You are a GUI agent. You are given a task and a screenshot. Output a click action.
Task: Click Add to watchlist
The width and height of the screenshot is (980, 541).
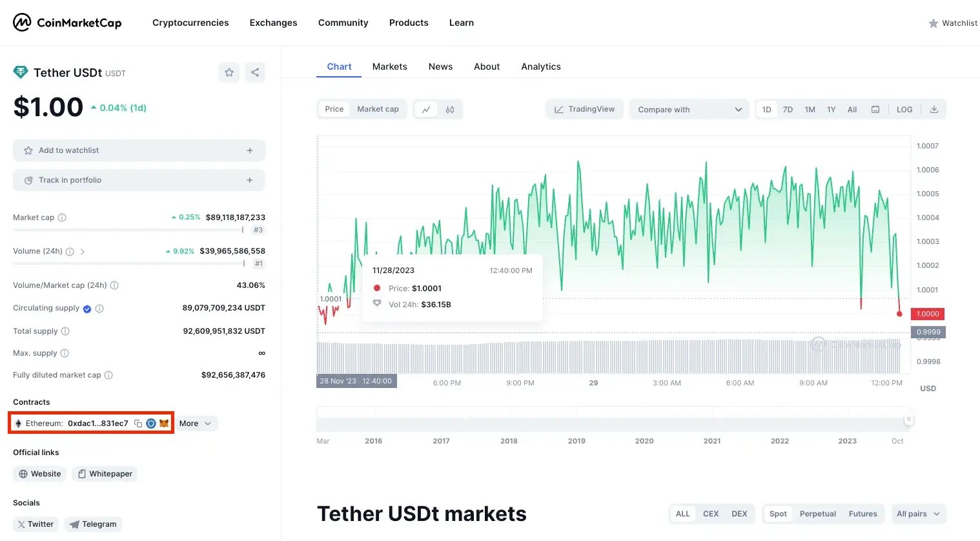point(139,150)
